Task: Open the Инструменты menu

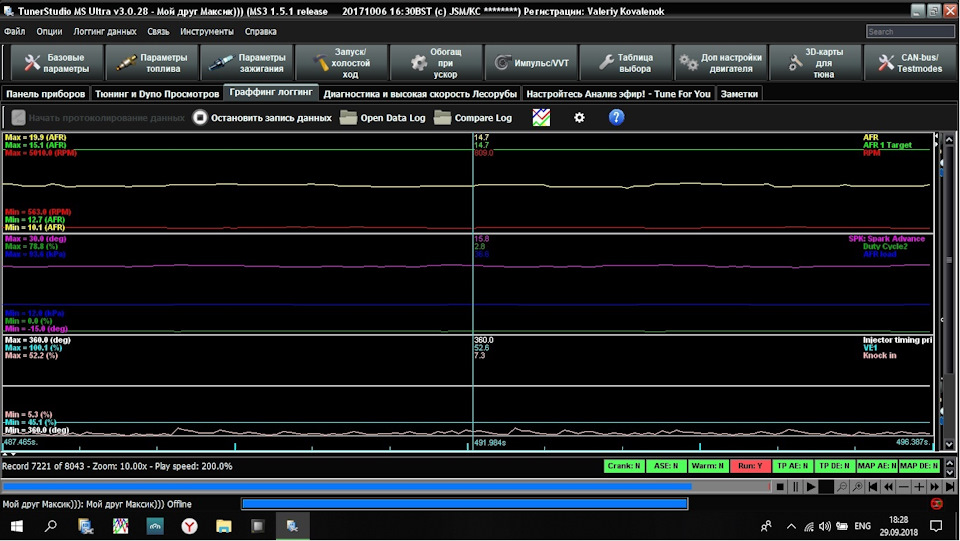Action: click(207, 31)
